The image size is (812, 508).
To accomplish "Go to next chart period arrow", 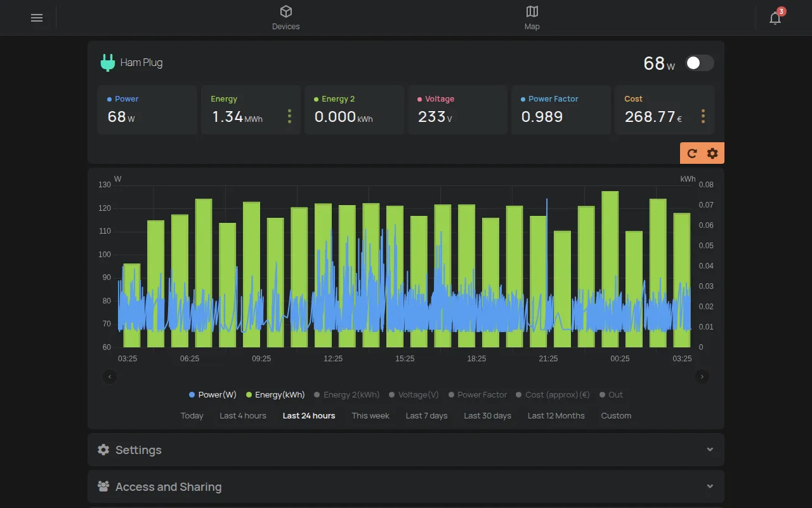I will pyautogui.click(x=702, y=377).
